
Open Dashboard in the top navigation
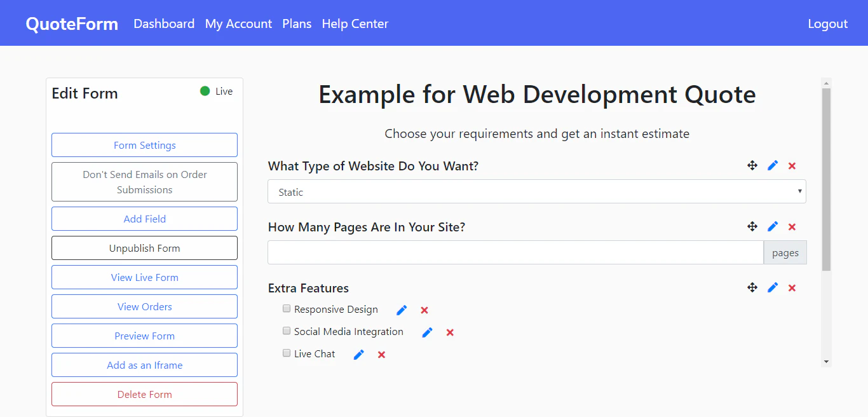pos(164,24)
